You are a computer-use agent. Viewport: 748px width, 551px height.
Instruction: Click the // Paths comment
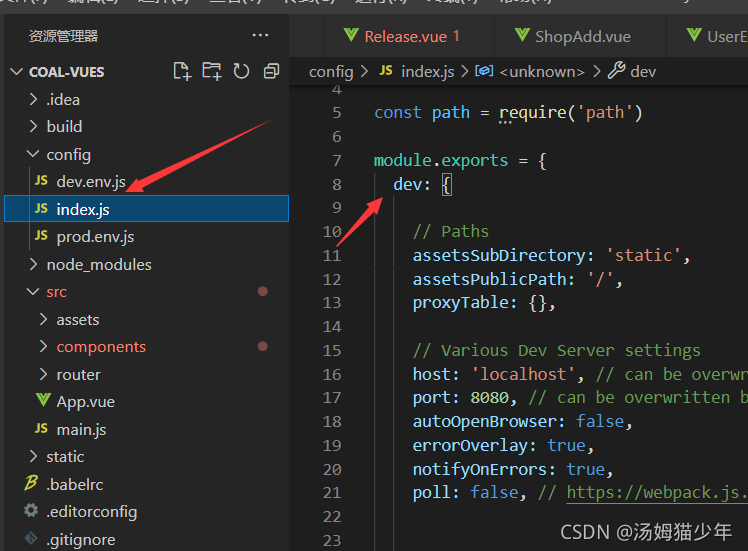[451, 231]
